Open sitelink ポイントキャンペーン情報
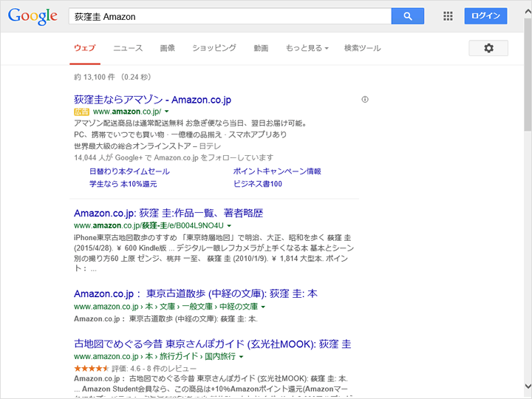532x399 pixels. pyautogui.click(x=277, y=171)
